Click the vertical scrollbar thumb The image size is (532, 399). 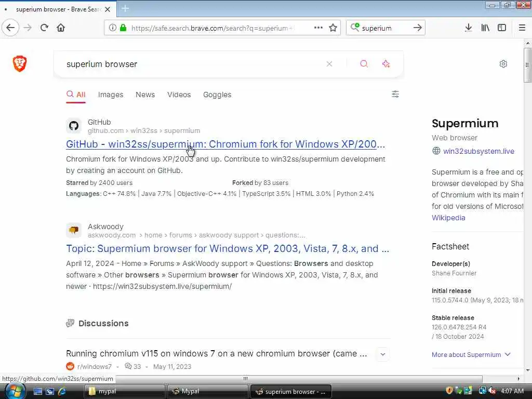coord(527,65)
